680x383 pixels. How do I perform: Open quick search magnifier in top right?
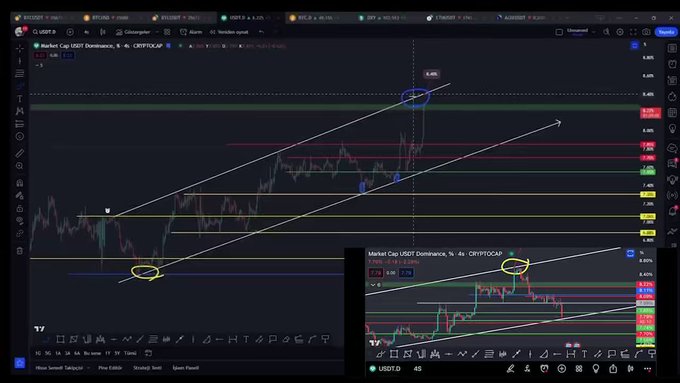point(606,32)
